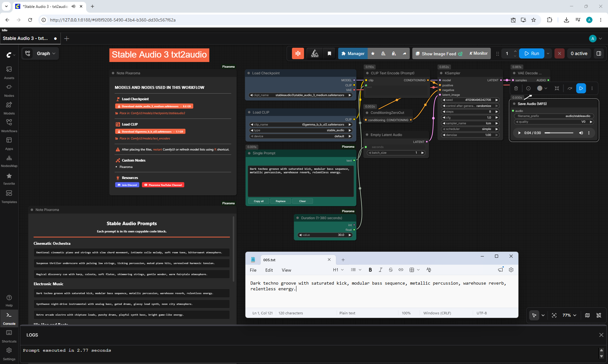The height and width of the screenshot is (364, 608).
Task: Fit view to canvas contents
Action: 554,315
